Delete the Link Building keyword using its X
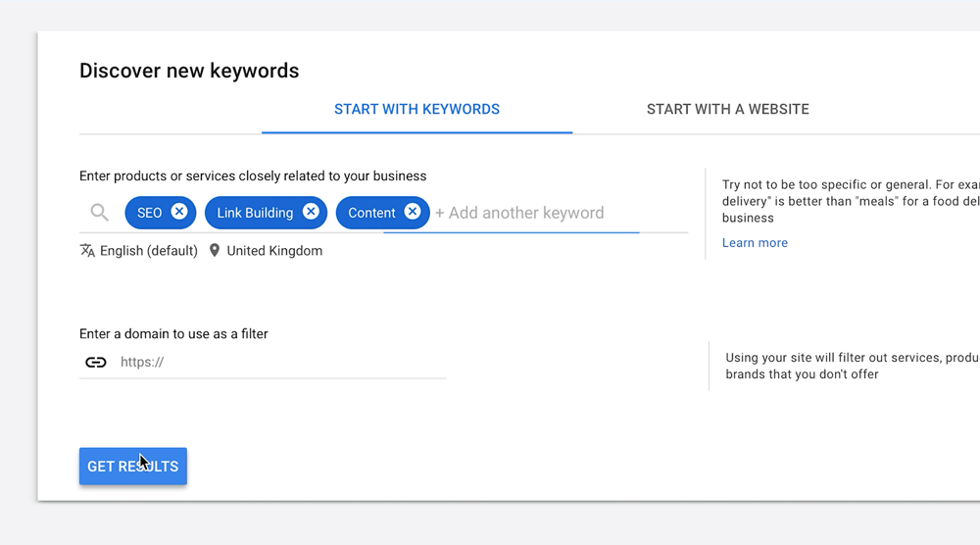980x545 pixels. 311,212
